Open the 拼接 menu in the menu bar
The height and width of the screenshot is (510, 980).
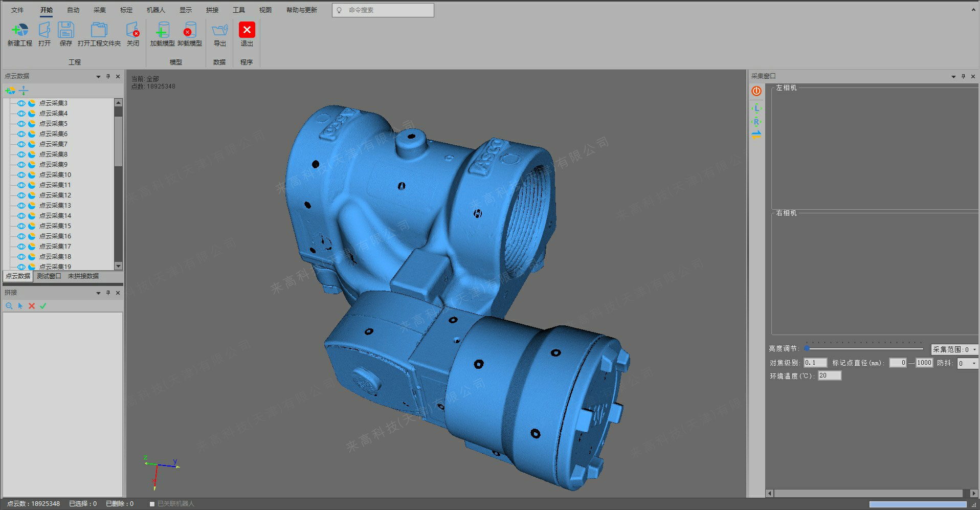coord(212,10)
